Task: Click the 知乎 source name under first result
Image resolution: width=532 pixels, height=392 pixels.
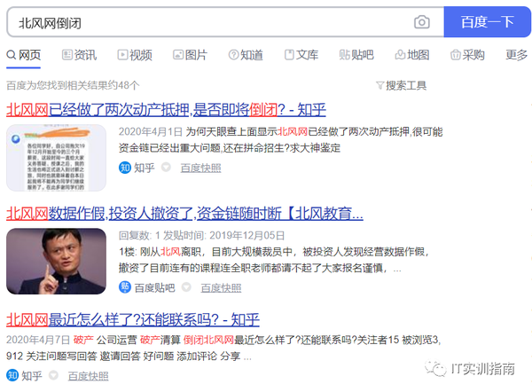Action: pos(145,168)
